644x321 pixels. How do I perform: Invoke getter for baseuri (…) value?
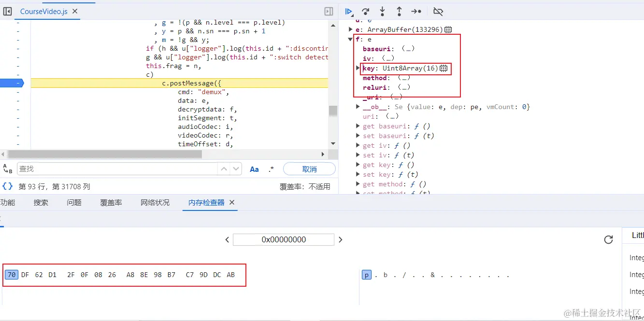coord(408,49)
